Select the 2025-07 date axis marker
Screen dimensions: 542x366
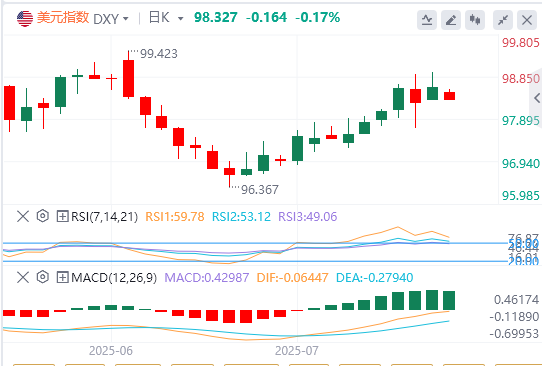(297, 351)
